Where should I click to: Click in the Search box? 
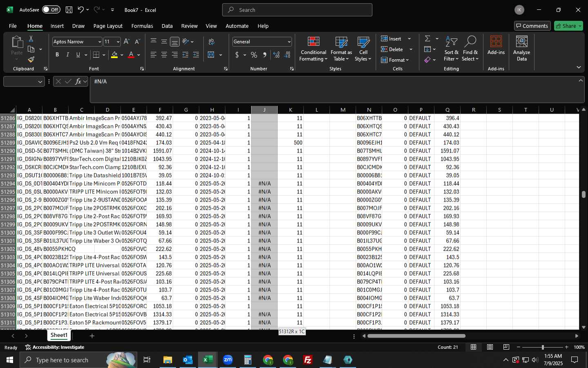297,10
